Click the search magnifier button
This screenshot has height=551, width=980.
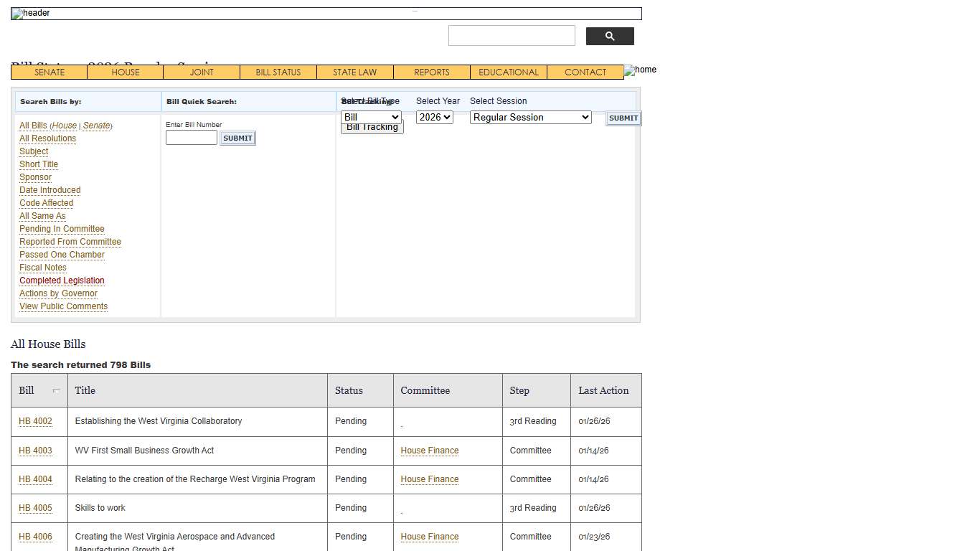(x=610, y=37)
